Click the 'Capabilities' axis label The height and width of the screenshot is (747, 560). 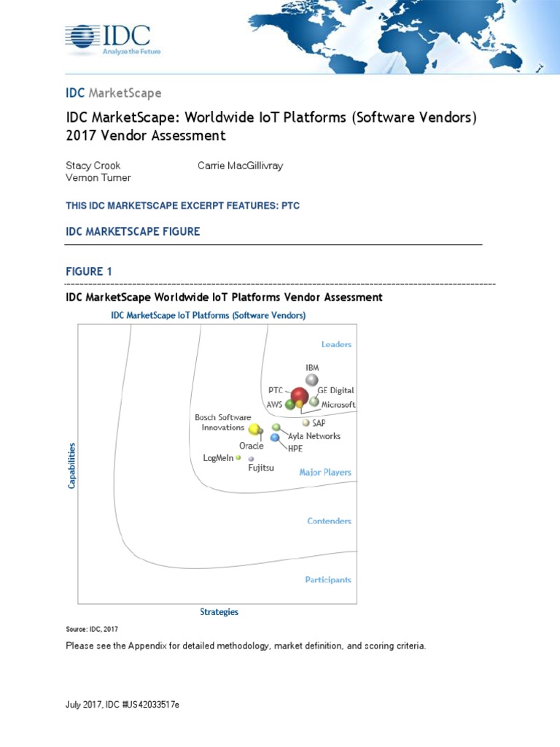click(71, 466)
